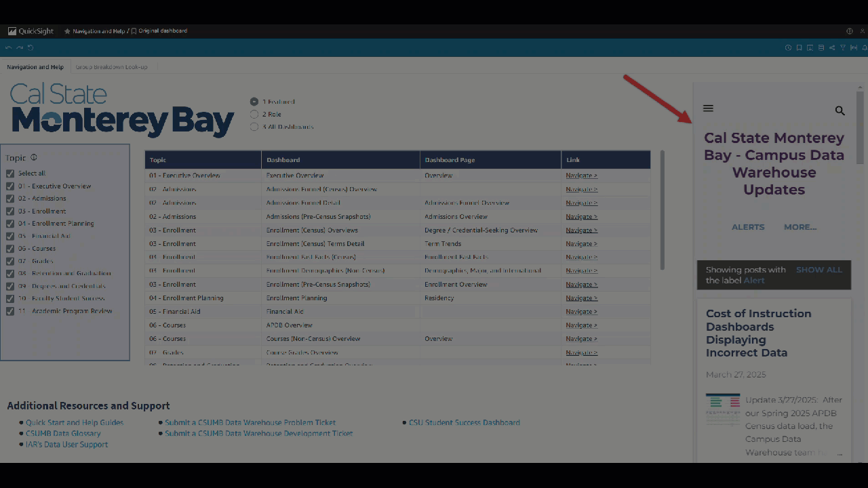Screen dimensions: 868x488
Task: Toggle '10 - Faculty Student Success' checkbox
Action: click(10, 298)
